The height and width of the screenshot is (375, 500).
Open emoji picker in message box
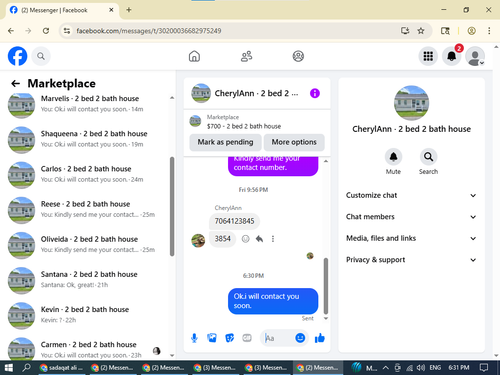(300, 338)
